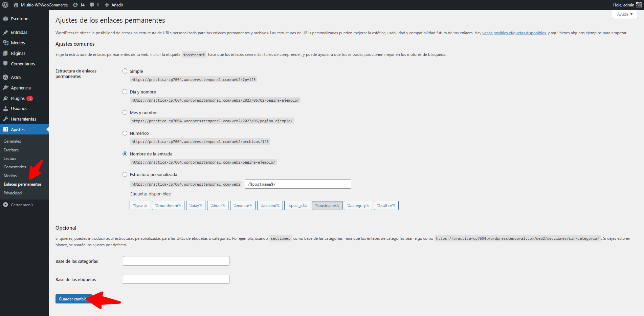Open Mi sitio WPWooCommerce site menu

pos(41,5)
